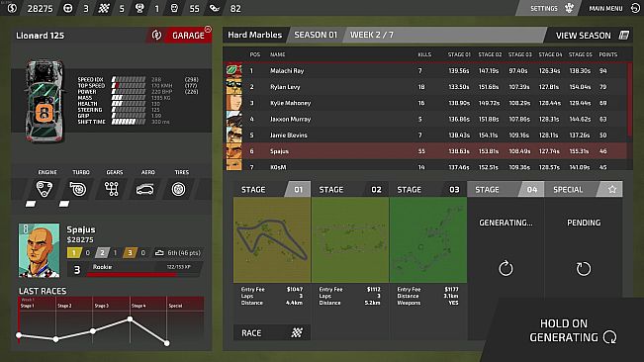
Task: Click the trophy icon in top bar
Action: tap(139, 8)
